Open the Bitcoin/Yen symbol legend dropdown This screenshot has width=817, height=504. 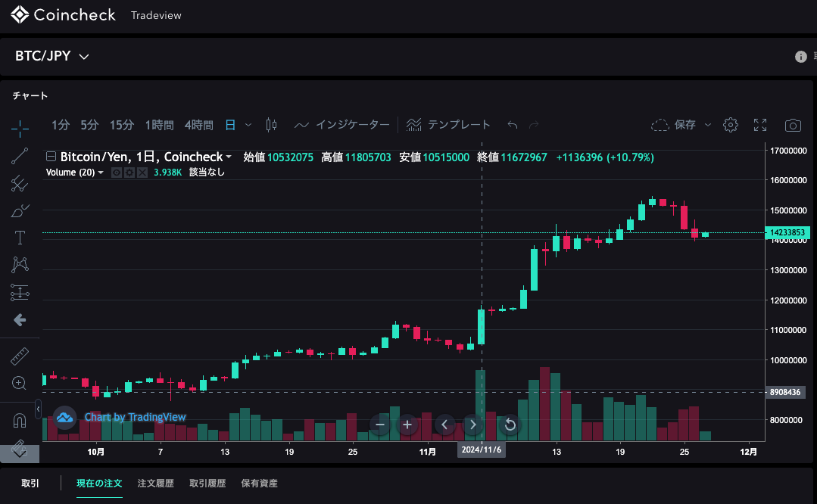click(229, 156)
